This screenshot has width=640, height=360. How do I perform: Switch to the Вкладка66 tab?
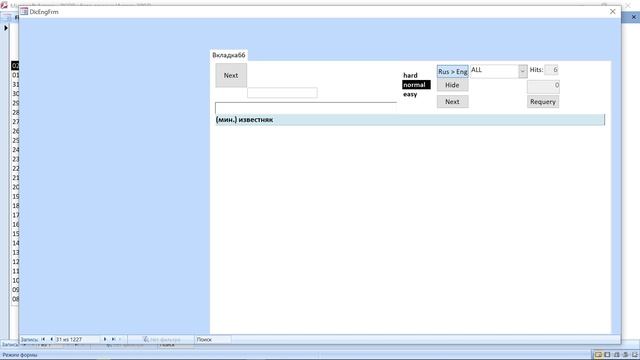[229, 55]
